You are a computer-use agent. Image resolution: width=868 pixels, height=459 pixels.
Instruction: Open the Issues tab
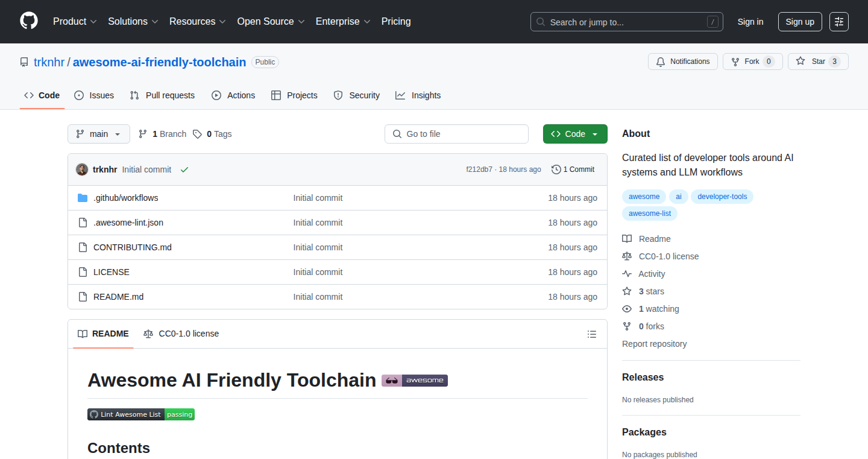[x=94, y=95]
